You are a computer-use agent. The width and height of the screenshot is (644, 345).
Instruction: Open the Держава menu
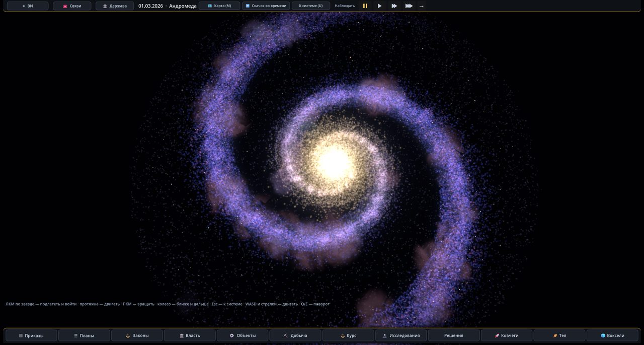pos(115,6)
